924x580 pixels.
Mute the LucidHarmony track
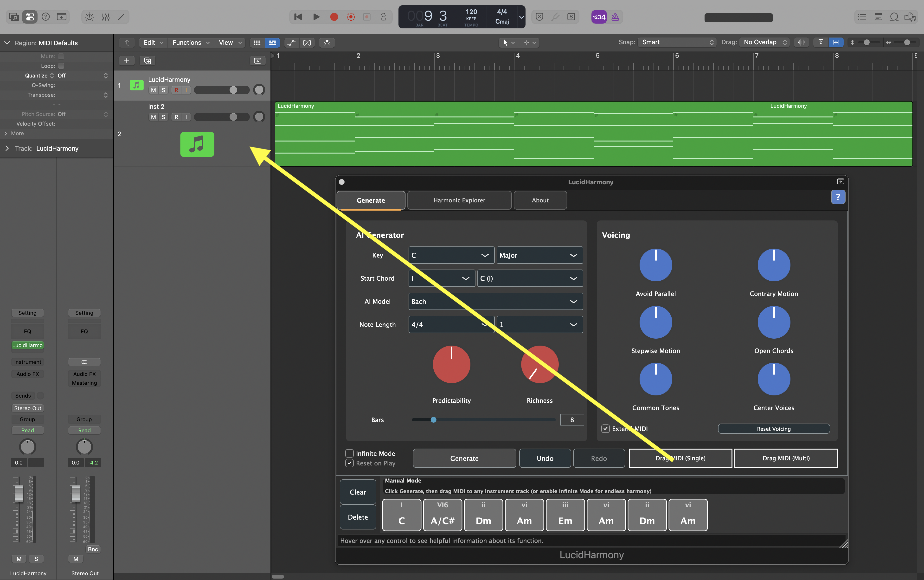click(x=154, y=90)
